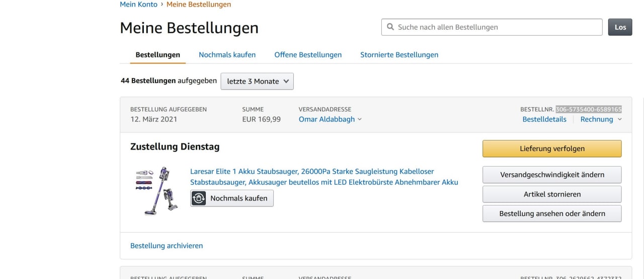Switch to the Nochmals kaufen tab

coord(227,55)
